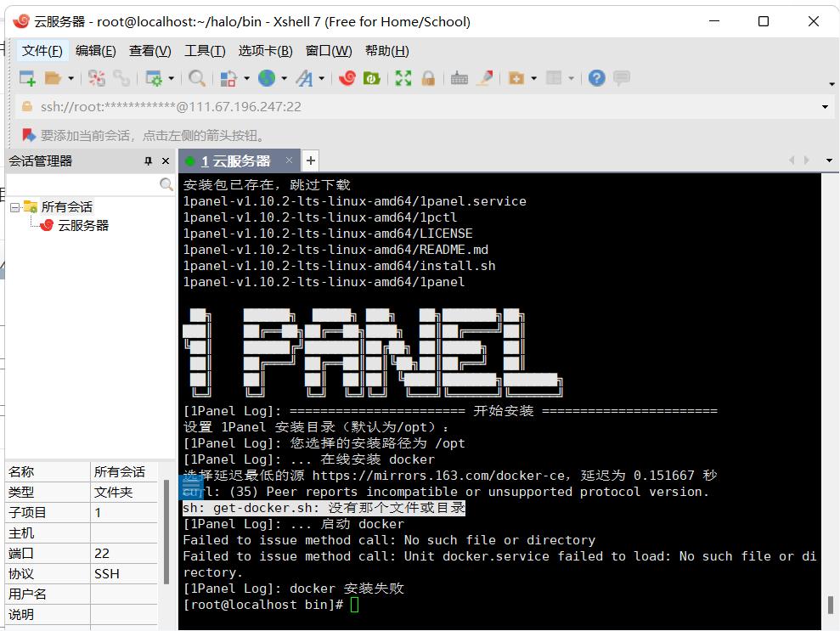Screen dimensions: 840x631
Task: Click the terminal vertical scrollbar thumb
Action: [831, 606]
